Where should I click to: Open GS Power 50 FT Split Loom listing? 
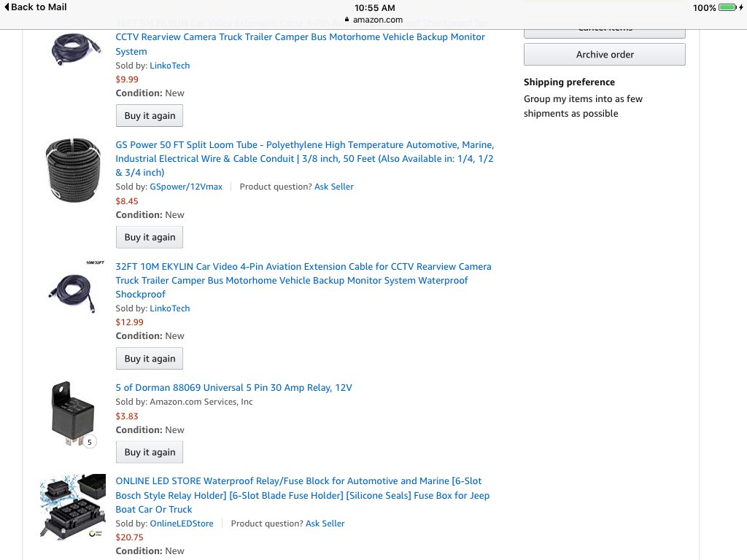[x=305, y=158]
